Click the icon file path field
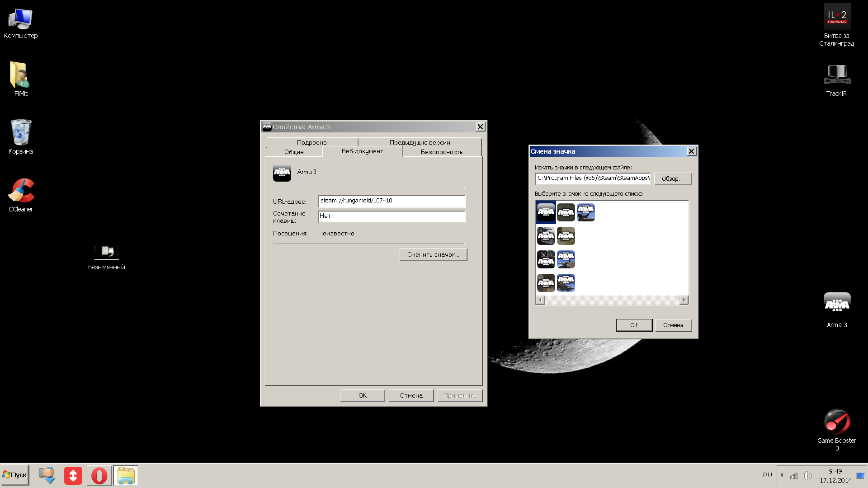The height and width of the screenshot is (488, 868). pos(593,178)
